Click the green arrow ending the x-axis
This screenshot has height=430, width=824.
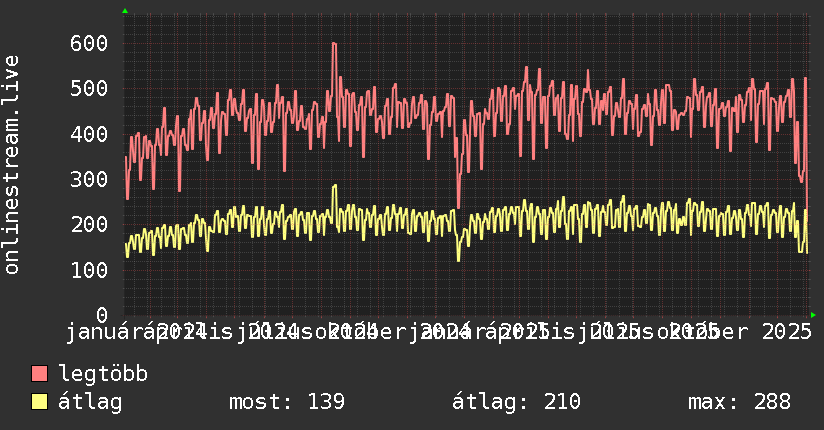813,315
